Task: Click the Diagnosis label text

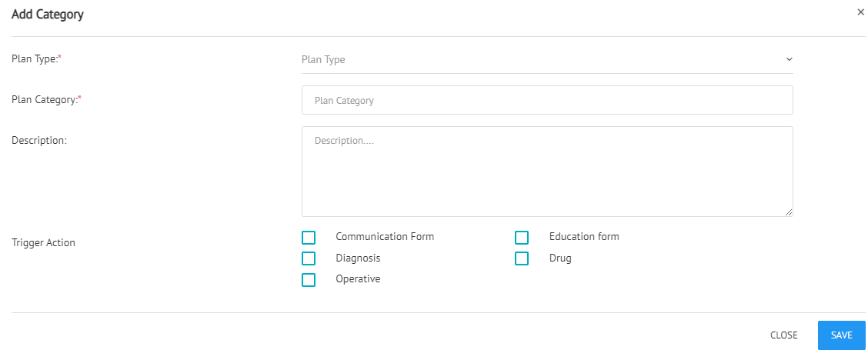Action: click(x=358, y=258)
